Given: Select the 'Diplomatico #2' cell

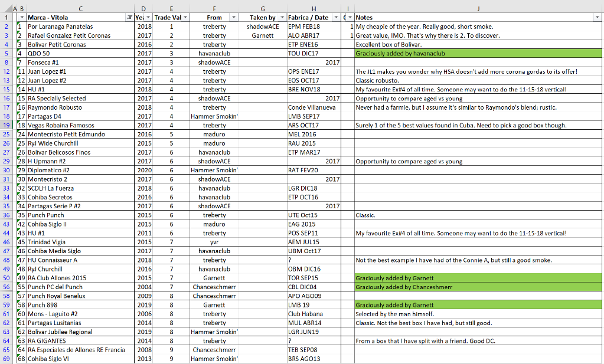Looking at the screenshot, I should click(x=80, y=170).
